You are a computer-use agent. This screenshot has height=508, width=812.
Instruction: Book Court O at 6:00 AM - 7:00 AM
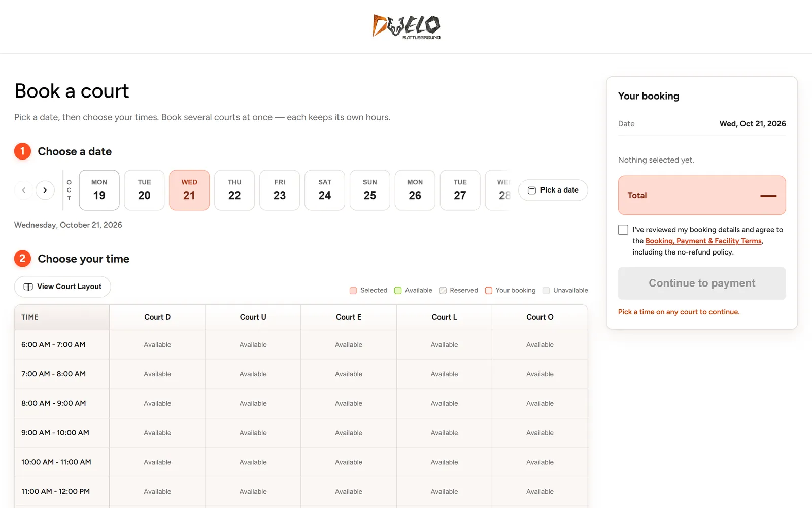(x=540, y=345)
